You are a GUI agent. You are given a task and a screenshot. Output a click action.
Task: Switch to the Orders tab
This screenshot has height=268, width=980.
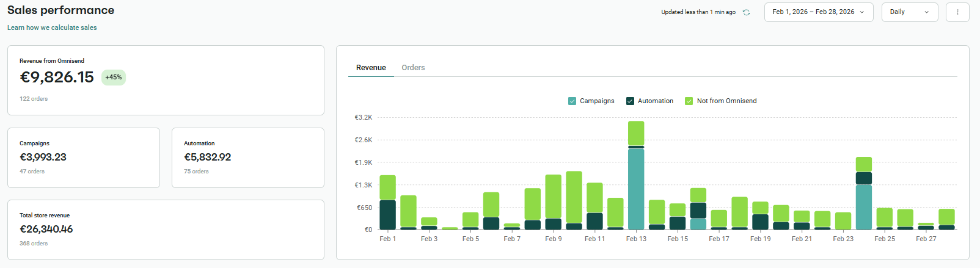[413, 68]
